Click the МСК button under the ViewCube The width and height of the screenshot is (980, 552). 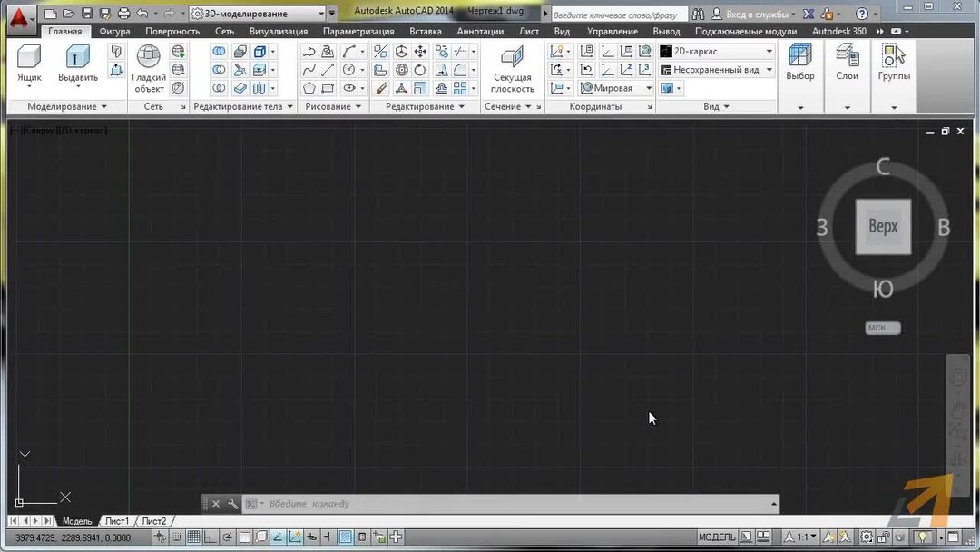[882, 328]
